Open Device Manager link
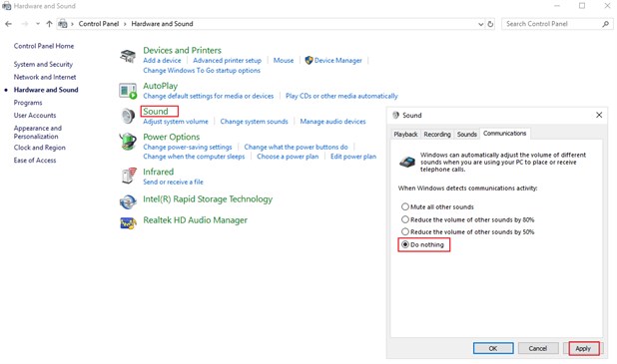The height and width of the screenshot is (364, 617). tap(338, 61)
